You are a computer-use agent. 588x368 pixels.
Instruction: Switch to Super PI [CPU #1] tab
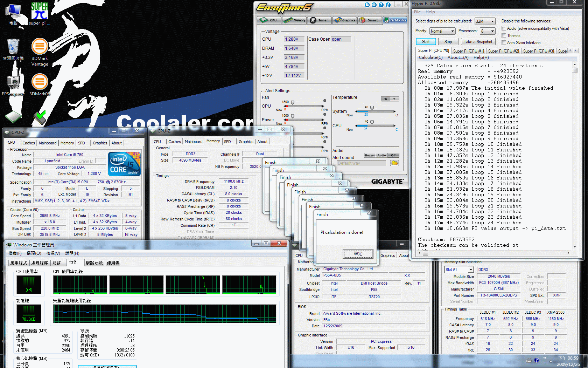pyautogui.click(x=468, y=51)
